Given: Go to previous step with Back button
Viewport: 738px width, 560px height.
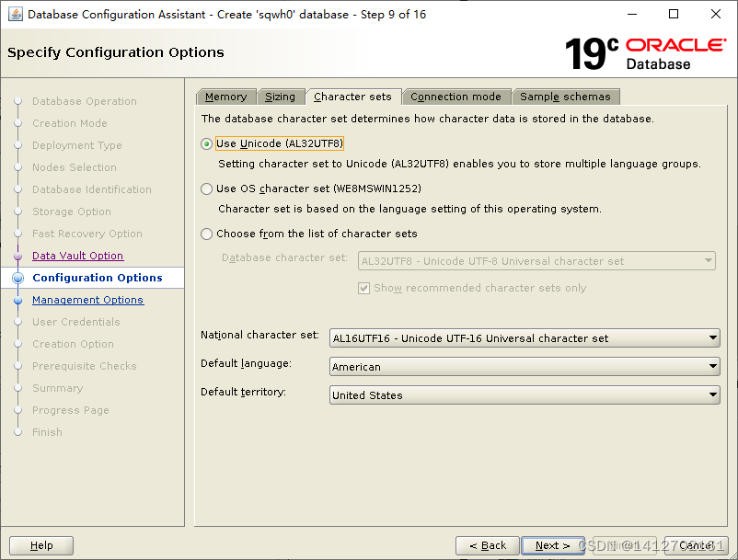Looking at the screenshot, I should click(x=488, y=545).
